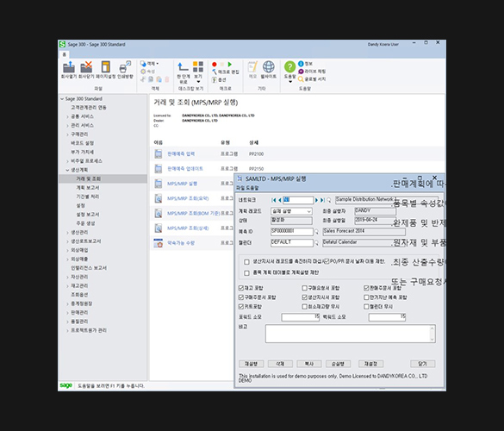Open 라이브 채팅 (Live Chat) in ribbon

point(312,71)
